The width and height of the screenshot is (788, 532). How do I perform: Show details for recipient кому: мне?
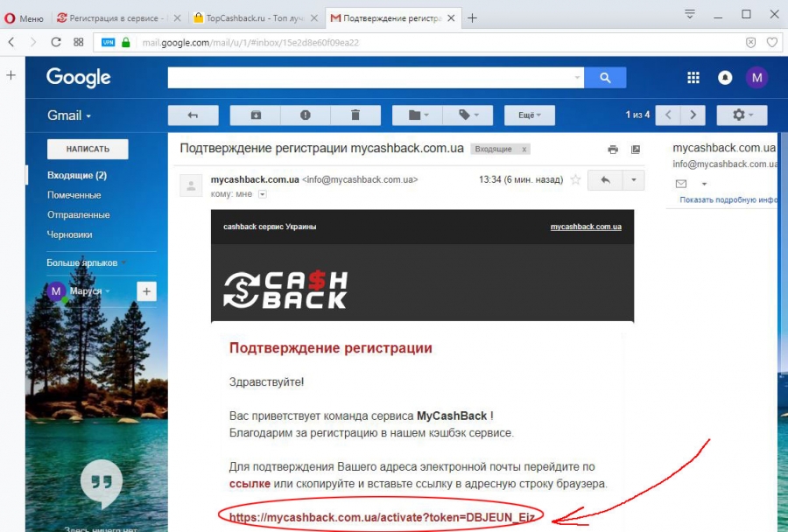263,194
